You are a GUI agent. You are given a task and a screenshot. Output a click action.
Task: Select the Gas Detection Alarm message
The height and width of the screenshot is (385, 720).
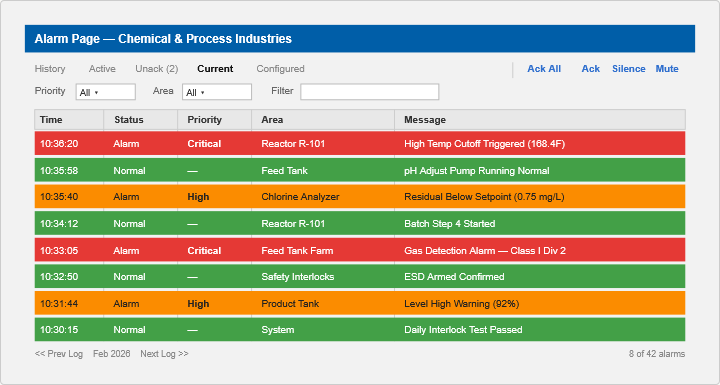(x=485, y=250)
